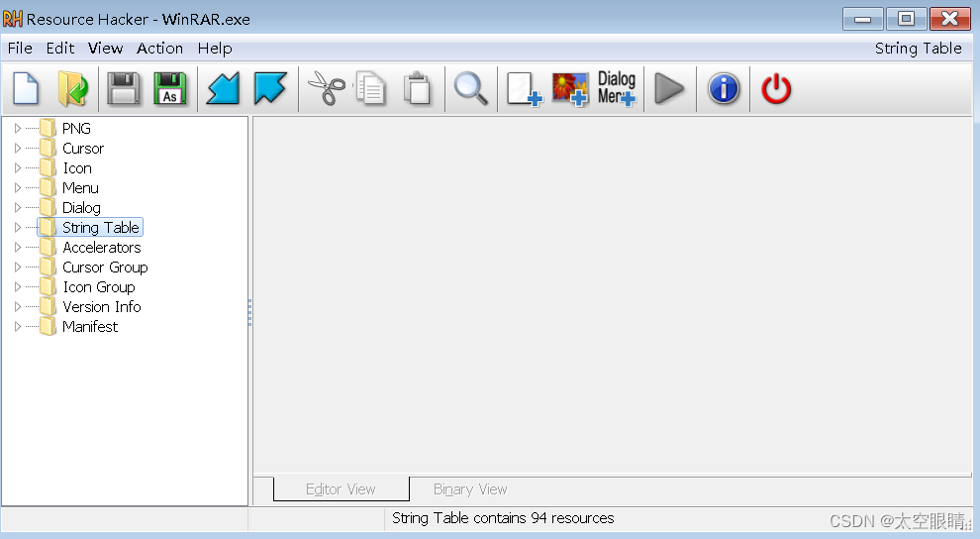Click the red power exit icon

(776, 88)
